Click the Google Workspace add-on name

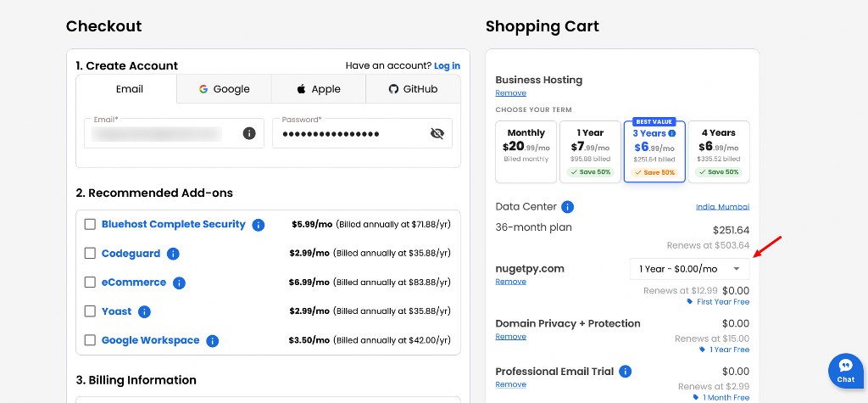(150, 340)
